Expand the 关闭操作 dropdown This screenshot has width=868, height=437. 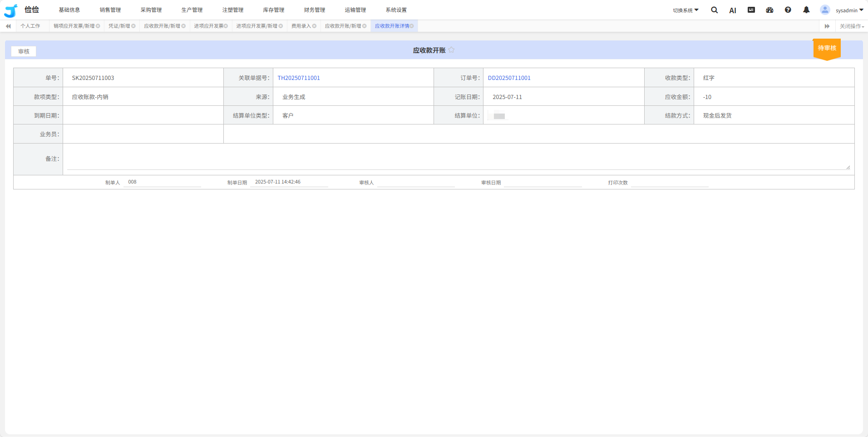pos(852,26)
